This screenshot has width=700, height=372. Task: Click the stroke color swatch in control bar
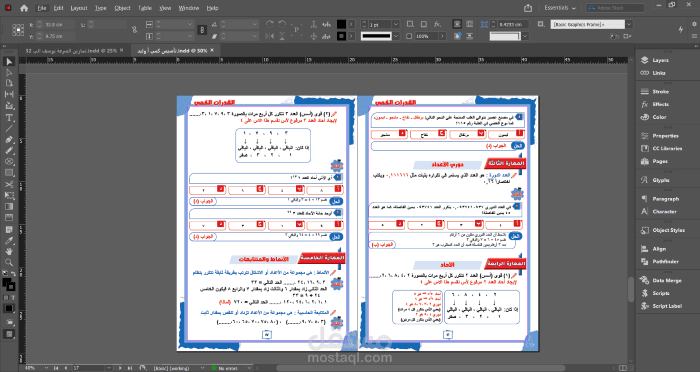pyautogui.click(x=342, y=36)
